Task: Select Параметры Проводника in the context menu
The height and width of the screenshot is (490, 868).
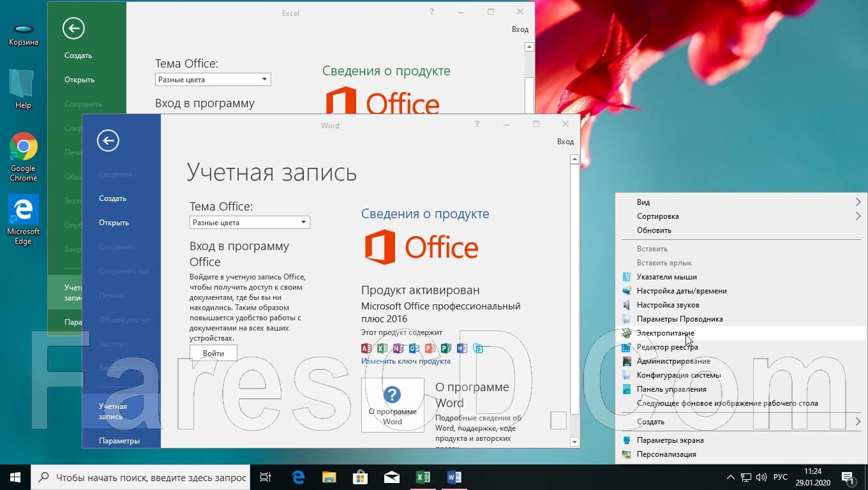Action: coord(741,319)
